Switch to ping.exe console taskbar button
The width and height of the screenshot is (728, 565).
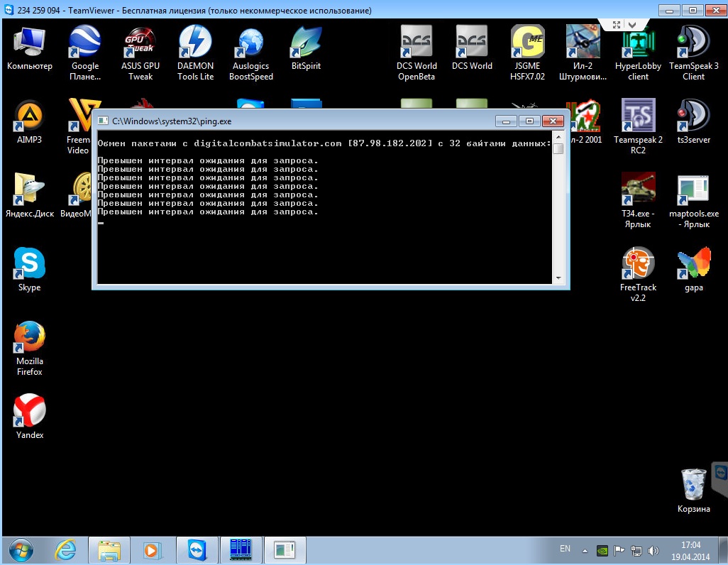(285, 551)
